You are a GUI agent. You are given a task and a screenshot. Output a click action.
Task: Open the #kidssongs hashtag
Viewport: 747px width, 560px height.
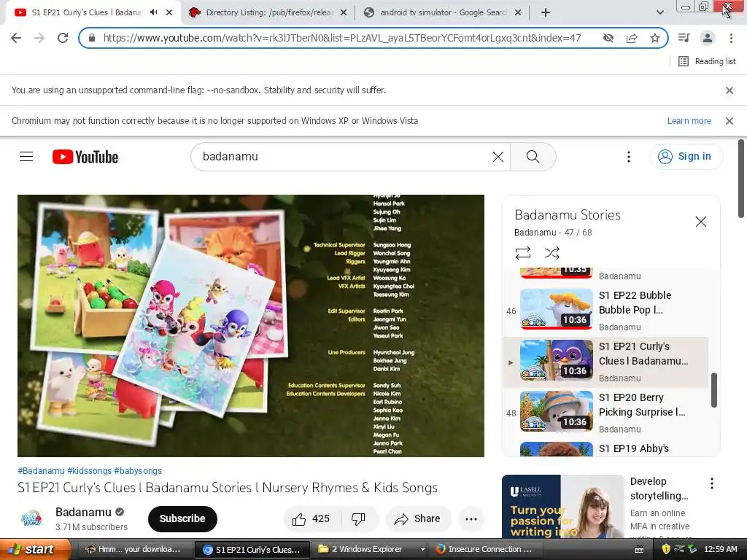point(89,470)
